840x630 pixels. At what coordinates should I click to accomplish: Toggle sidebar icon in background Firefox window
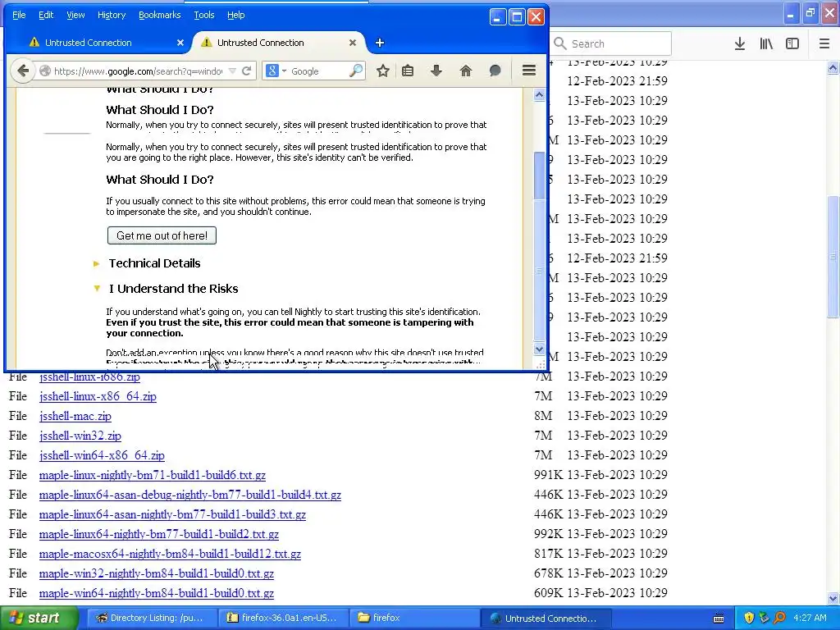click(x=792, y=43)
